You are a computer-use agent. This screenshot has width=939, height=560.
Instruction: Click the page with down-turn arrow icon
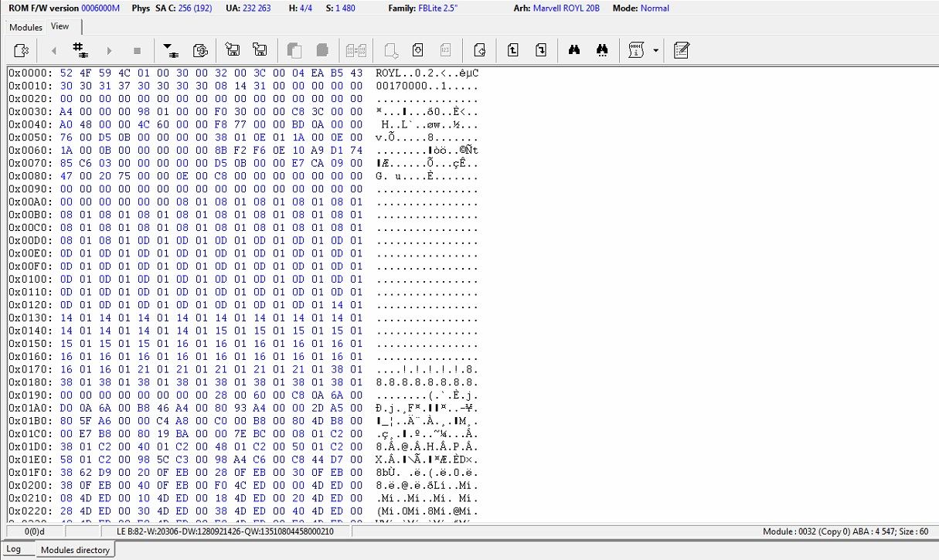coord(541,50)
